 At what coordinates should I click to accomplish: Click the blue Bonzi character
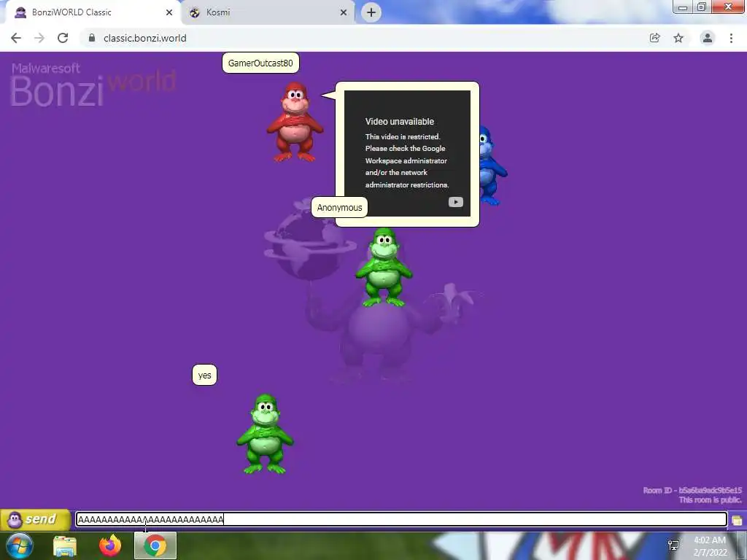pos(492,166)
